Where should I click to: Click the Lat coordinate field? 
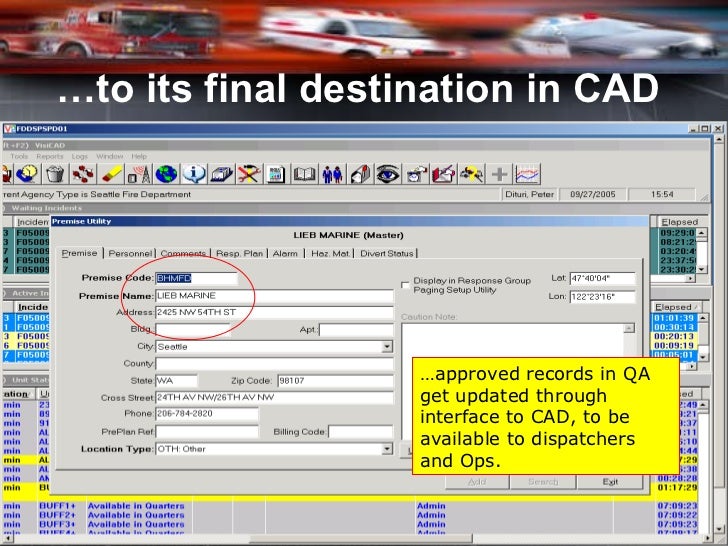point(603,279)
